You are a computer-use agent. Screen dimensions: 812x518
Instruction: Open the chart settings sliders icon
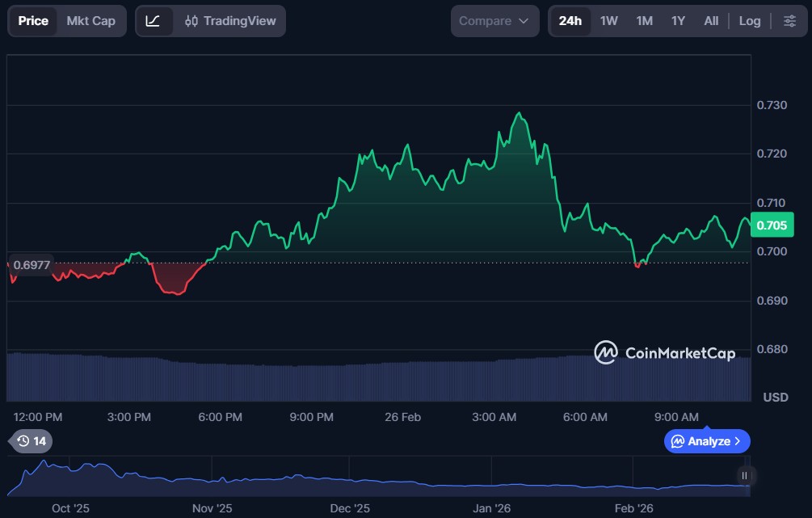point(789,21)
